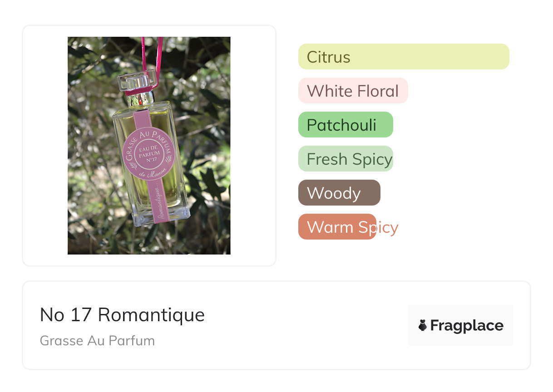Screen dimensions: 553x392
Task: Click the White Floral accord bar
Action: [353, 91]
